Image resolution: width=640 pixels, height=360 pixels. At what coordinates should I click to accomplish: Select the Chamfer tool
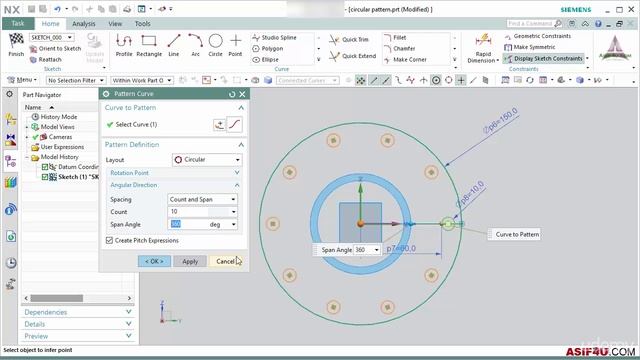[400, 49]
